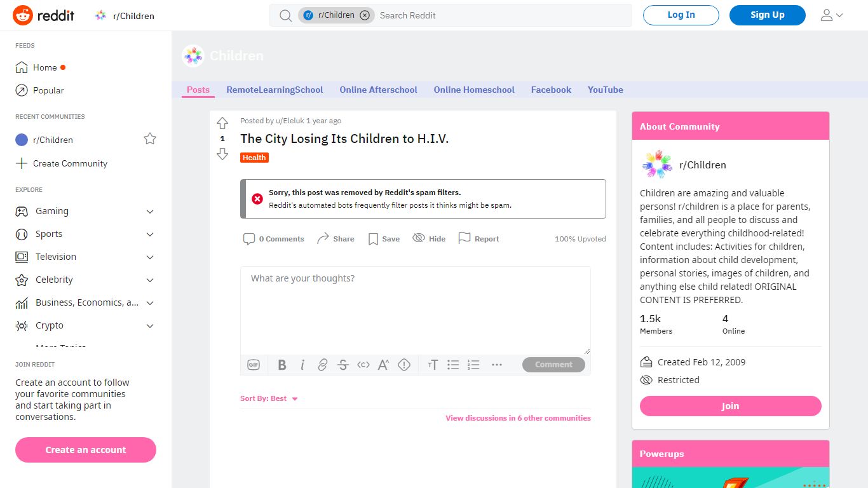Click the Sign Up button
The image size is (868, 488).
768,15
